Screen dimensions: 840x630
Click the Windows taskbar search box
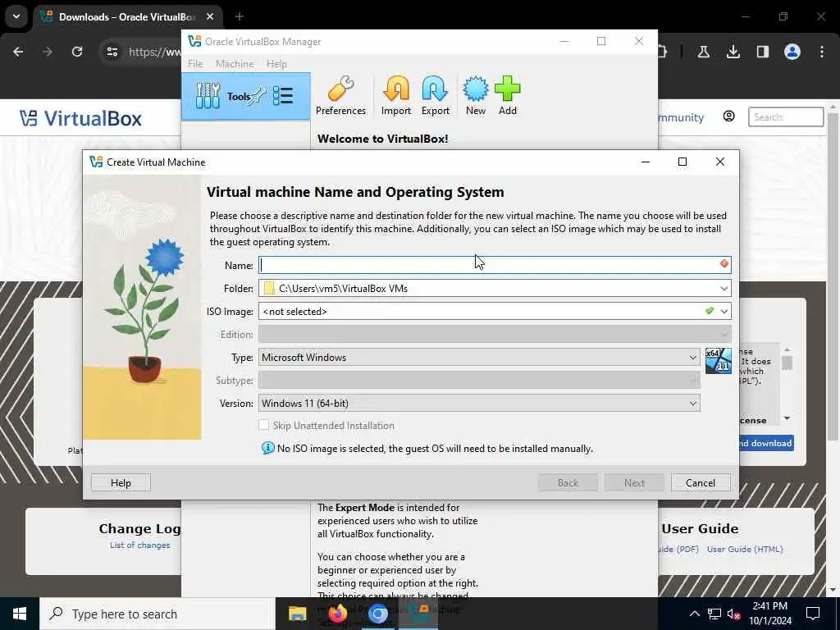158,614
